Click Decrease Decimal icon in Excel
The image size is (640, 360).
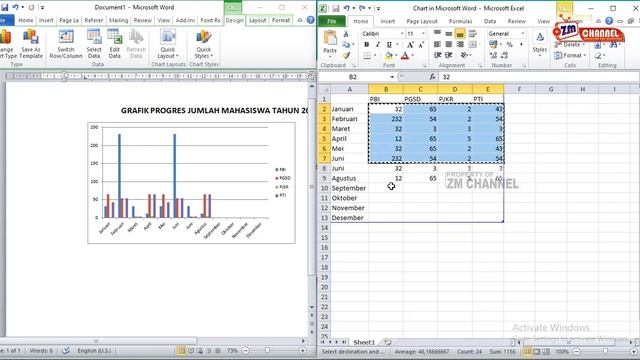coord(504,55)
